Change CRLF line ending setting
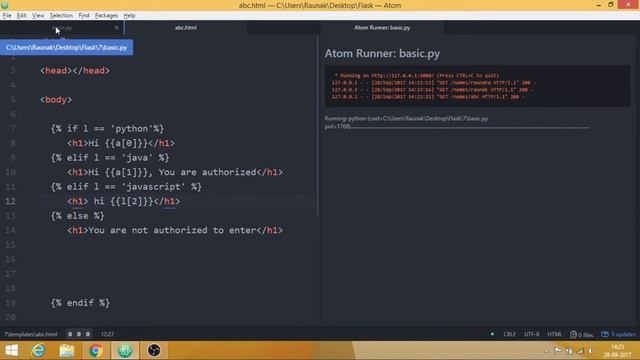 [509, 334]
